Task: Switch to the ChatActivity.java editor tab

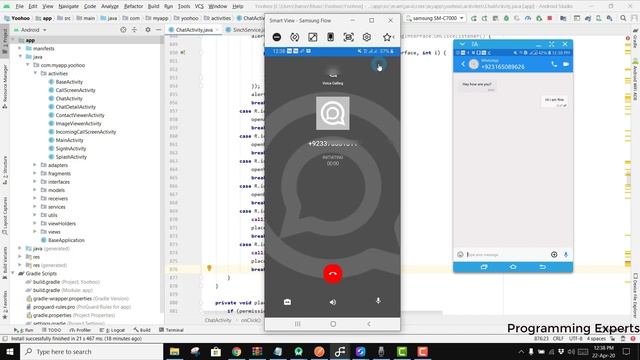Action: tap(193, 30)
